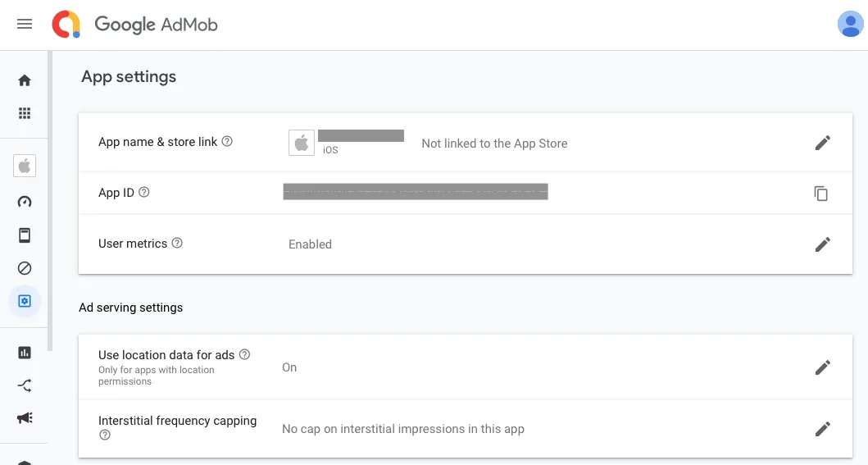Go to Home in sidebar
The image size is (868, 465).
[x=25, y=80]
